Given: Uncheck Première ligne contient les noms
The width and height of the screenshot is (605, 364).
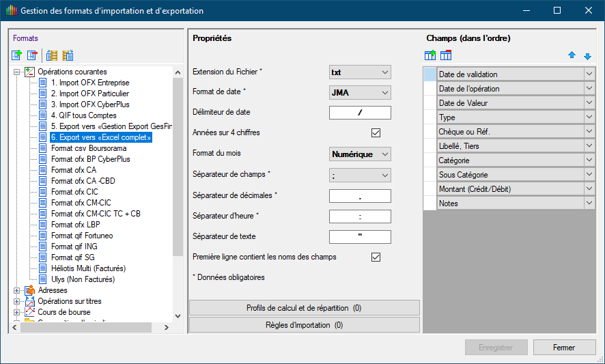Looking at the screenshot, I should [376, 257].
